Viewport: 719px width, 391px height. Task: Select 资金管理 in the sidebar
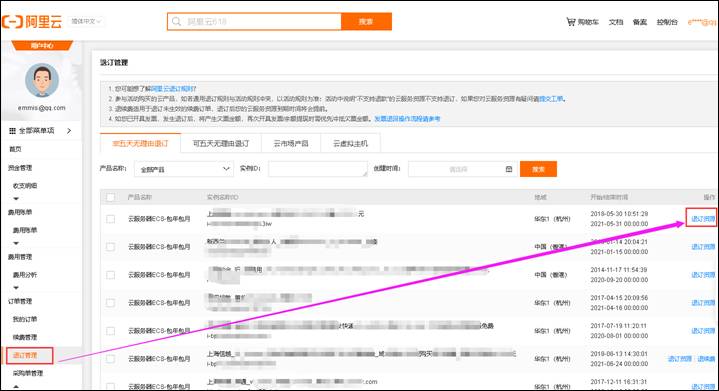20,168
